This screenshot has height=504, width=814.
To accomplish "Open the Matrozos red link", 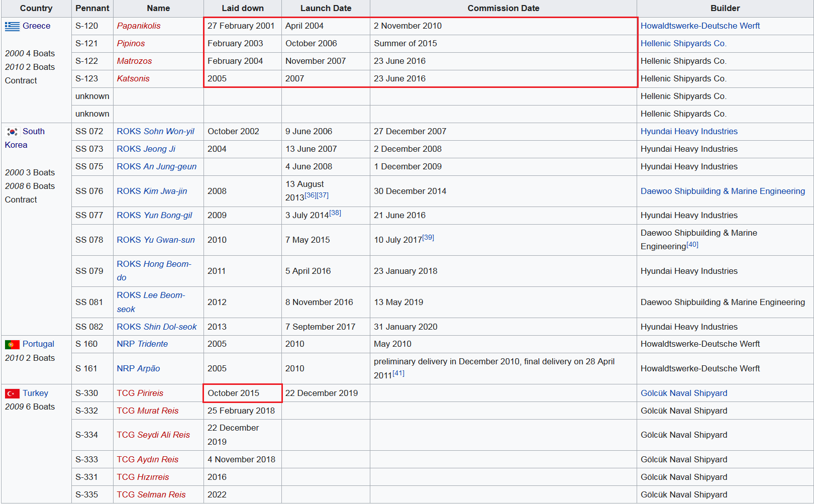I will 134,61.
